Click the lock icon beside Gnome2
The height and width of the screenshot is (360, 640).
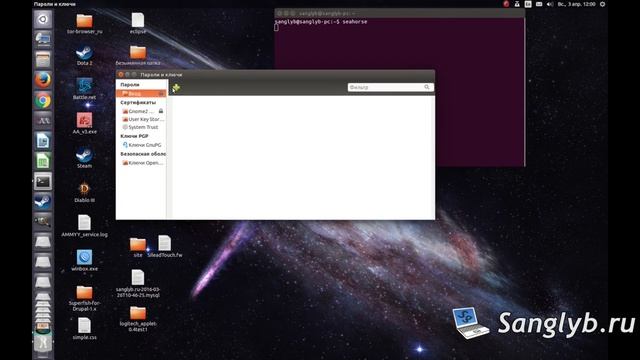(x=161, y=111)
